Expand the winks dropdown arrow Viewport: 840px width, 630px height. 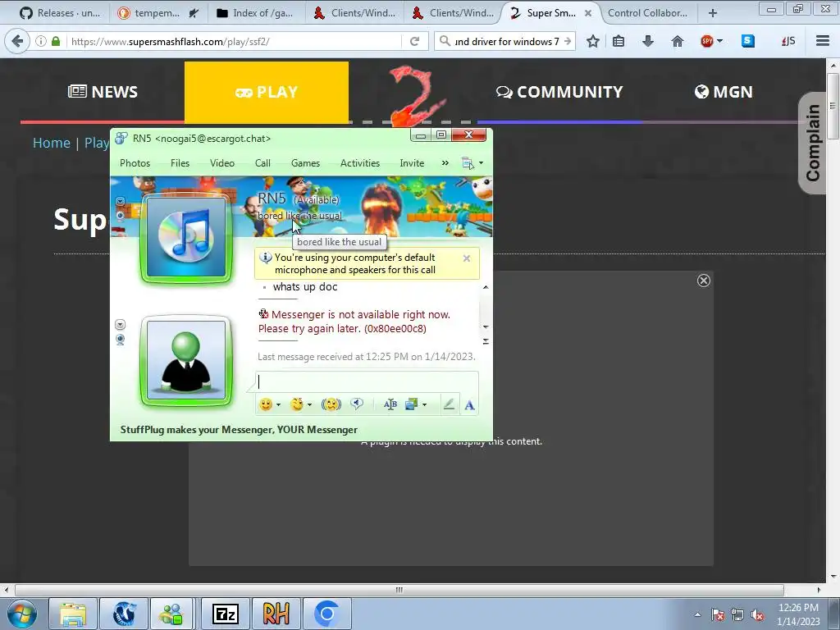[309, 405]
